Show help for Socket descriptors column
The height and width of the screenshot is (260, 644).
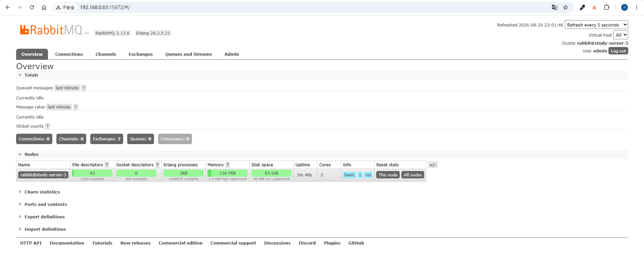tap(157, 165)
